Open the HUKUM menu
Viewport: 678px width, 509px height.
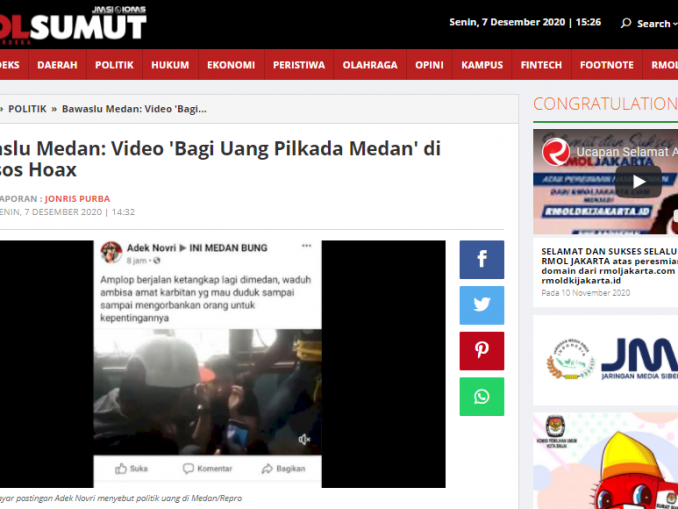click(x=170, y=65)
